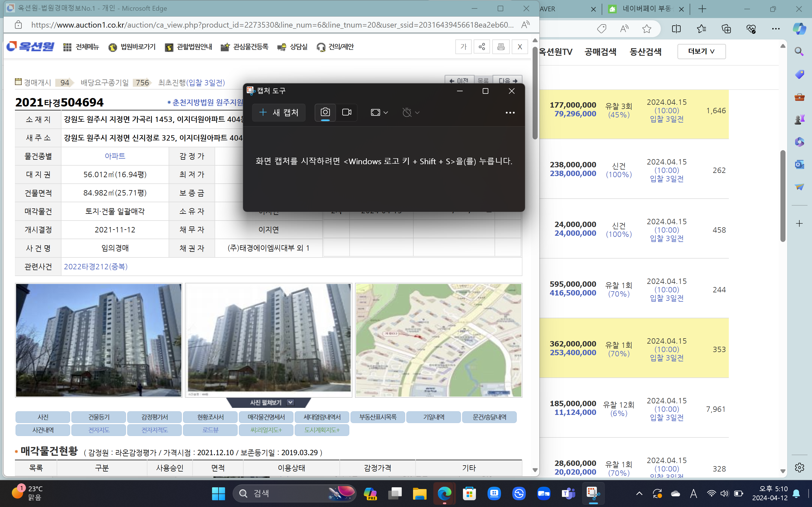Click the 가 font size button
Image resolution: width=812 pixels, height=507 pixels.
[x=464, y=46]
